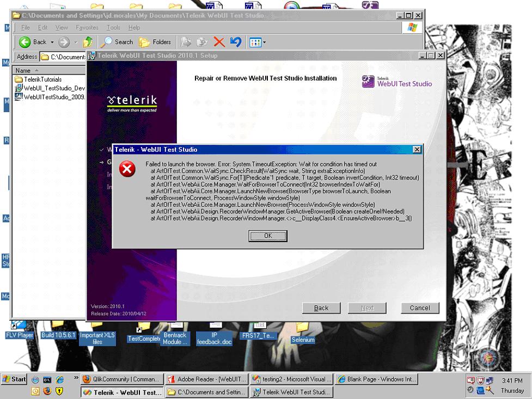This screenshot has width=532, height=399.
Task: Click OK on the Telerik error dialog
Action: click(268, 236)
